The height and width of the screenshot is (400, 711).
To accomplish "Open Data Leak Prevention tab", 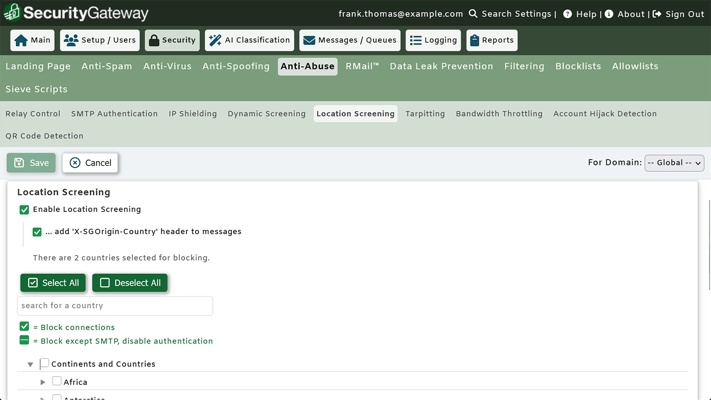I will (441, 66).
